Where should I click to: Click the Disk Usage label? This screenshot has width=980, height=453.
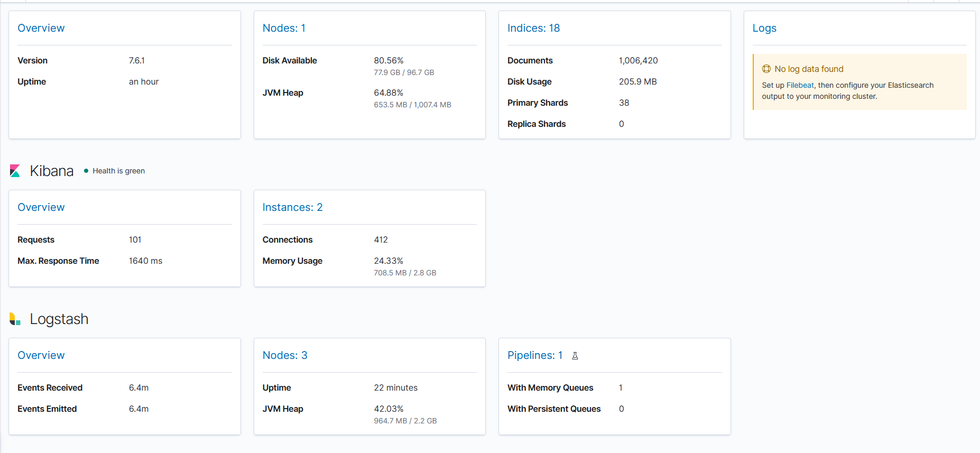pyautogui.click(x=530, y=81)
